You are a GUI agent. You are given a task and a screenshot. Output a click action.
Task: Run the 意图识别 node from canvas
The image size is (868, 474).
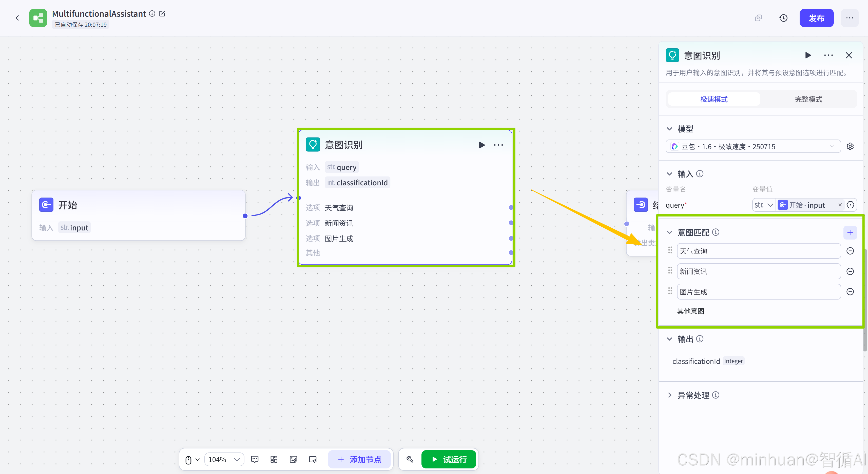click(482, 145)
